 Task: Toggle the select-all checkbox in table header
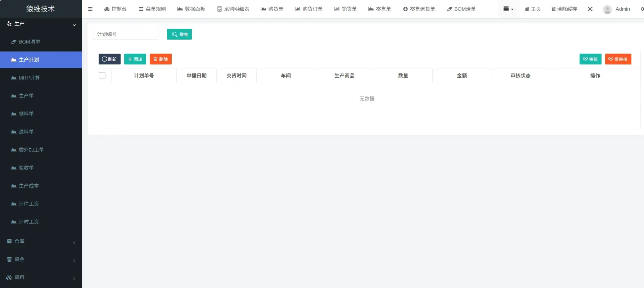[102, 76]
